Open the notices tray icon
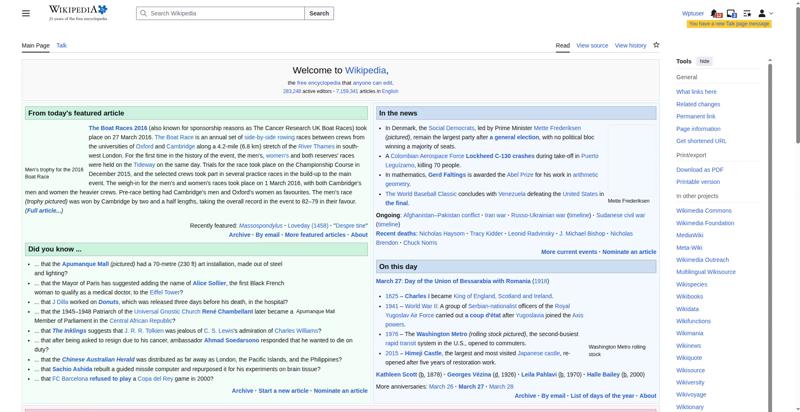 (x=732, y=13)
